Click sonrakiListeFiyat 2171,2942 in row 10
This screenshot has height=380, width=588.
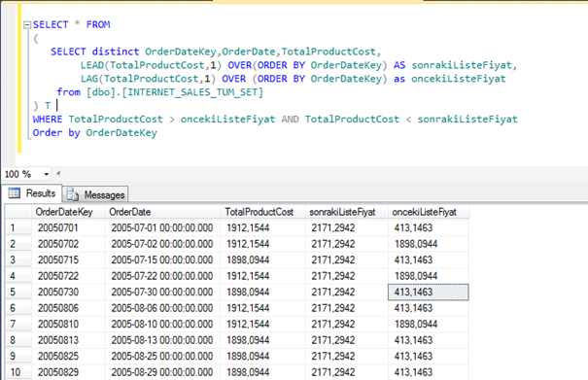tap(347, 372)
